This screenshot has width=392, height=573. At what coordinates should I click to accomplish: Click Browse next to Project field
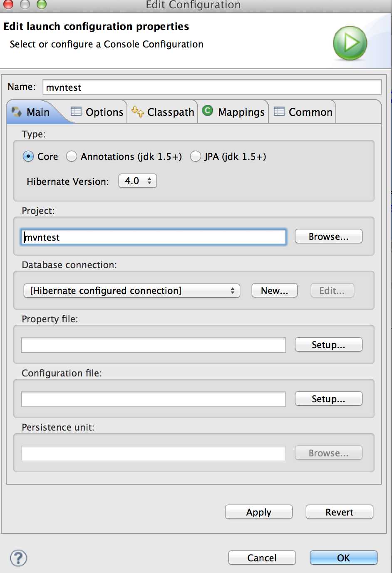[x=328, y=237]
